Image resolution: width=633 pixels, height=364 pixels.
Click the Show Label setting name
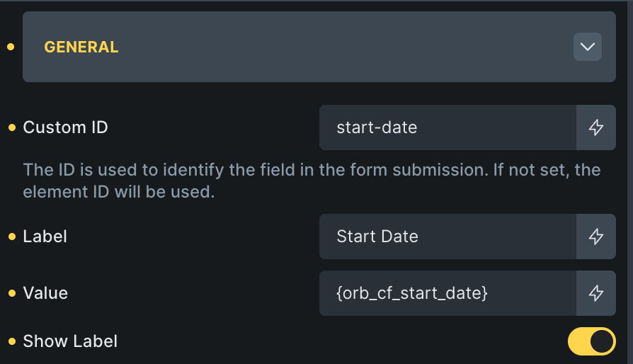(70, 341)
